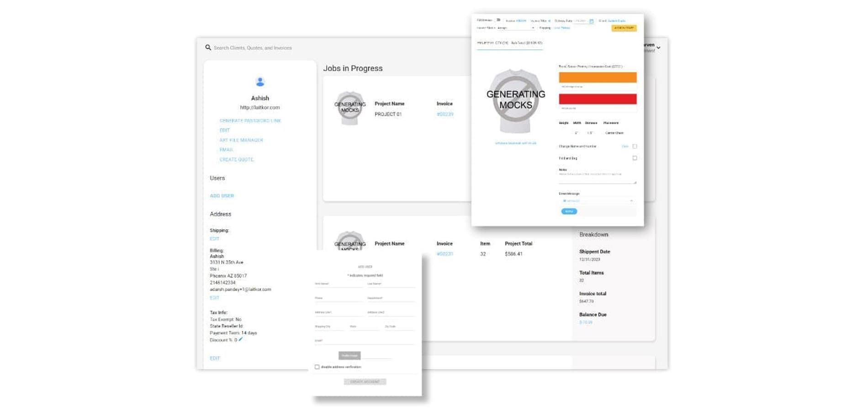Select the red ink color swatch
Screen dimensions: 868x411
pyautogui.click(x=598, y=99)
